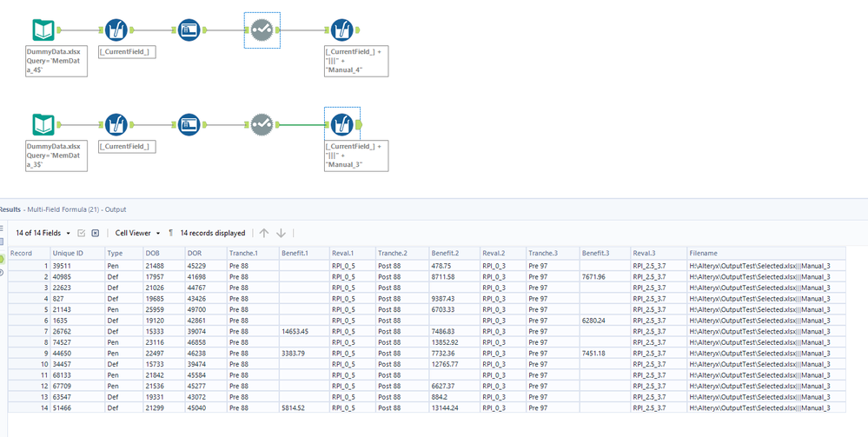Select the Input Data tool reading MemData_4$
The image size is (868, 437).
[43, 30]
